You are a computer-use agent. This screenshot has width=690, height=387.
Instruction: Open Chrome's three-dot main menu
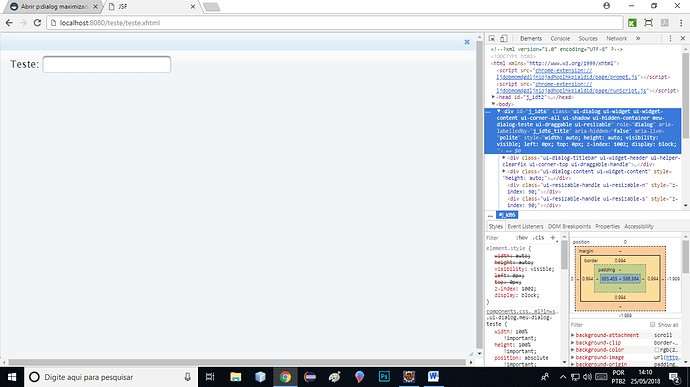click(x=681, y=22)
